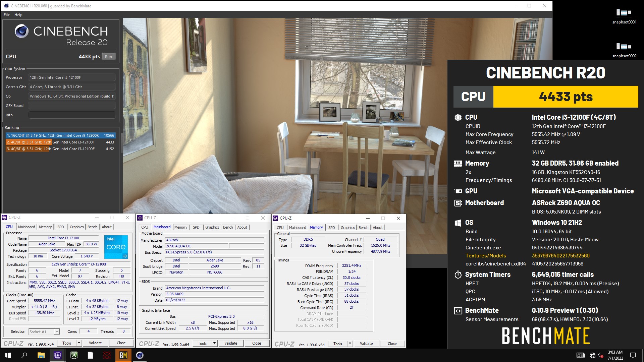Click Multiplier value x 41.0
Viewport: 644px width, 362px height.
(x=44, y=307)
